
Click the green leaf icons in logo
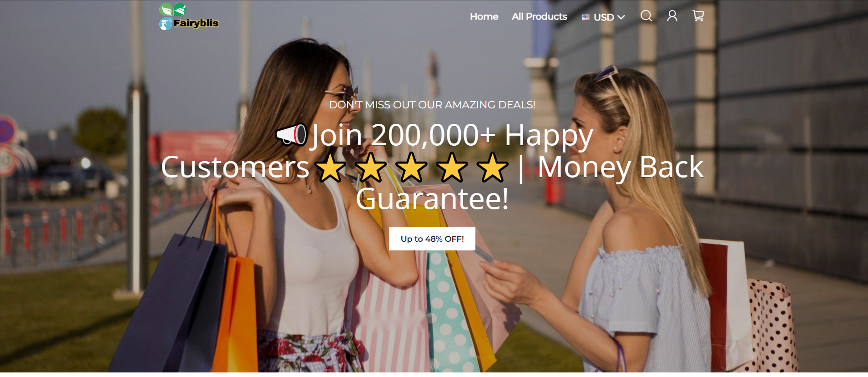pos(173,10)
